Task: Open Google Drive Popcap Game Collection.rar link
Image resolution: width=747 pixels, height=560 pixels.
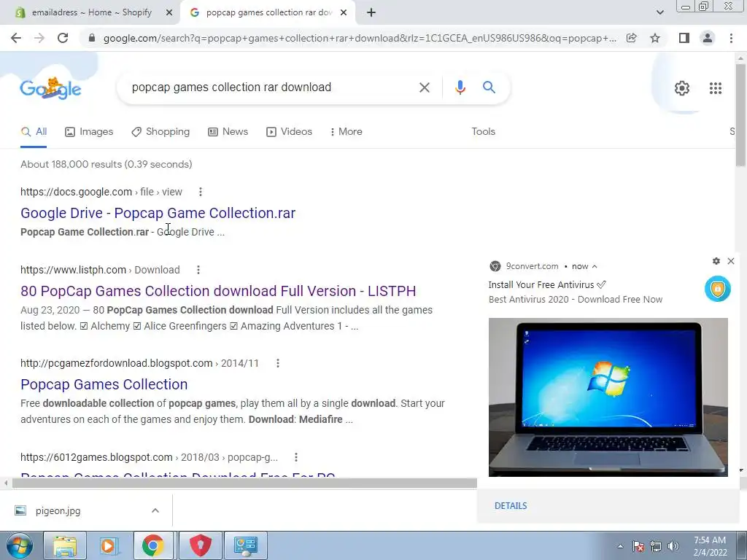Action: click(158, 213)
